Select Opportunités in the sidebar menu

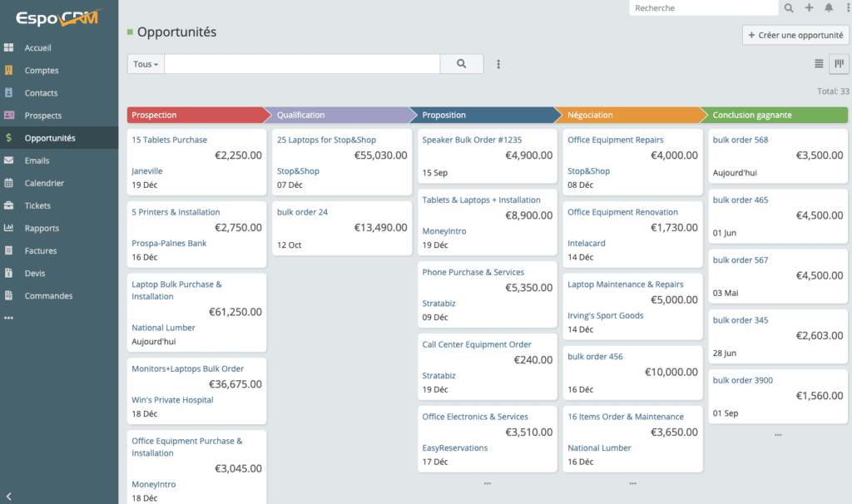click(53, 138)
